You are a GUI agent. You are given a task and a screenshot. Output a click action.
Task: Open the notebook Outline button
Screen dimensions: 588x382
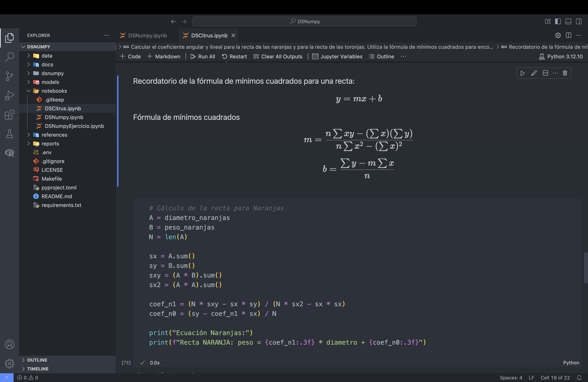tap(381, 57)
